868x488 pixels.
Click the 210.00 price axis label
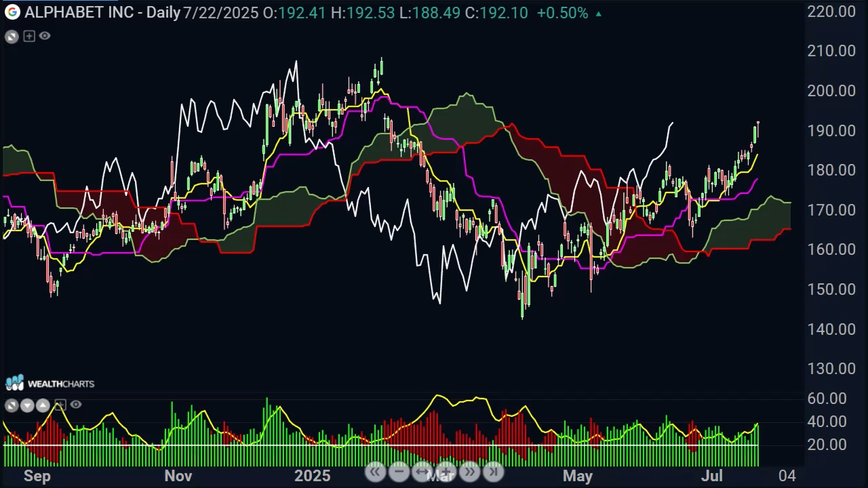tap(831, 51)
